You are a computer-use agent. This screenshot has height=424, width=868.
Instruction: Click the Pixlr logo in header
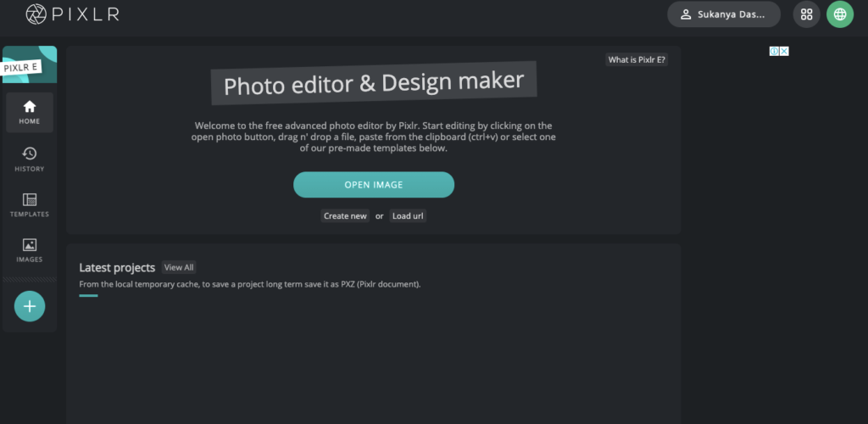[73, 14]
